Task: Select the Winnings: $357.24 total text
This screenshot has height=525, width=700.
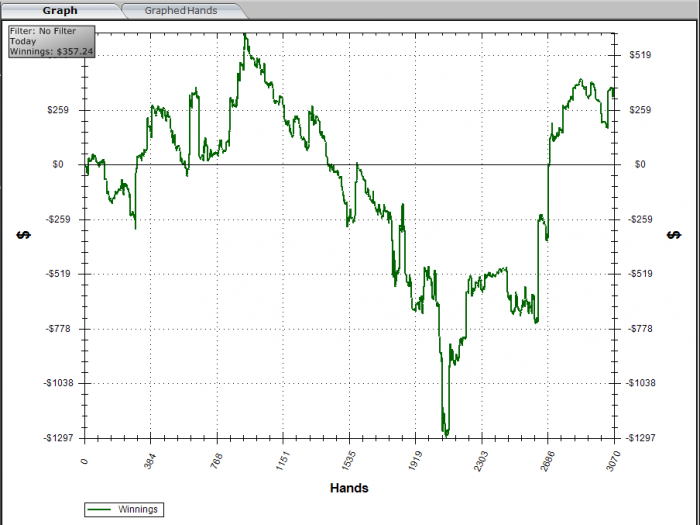Action: coord(51,51)
